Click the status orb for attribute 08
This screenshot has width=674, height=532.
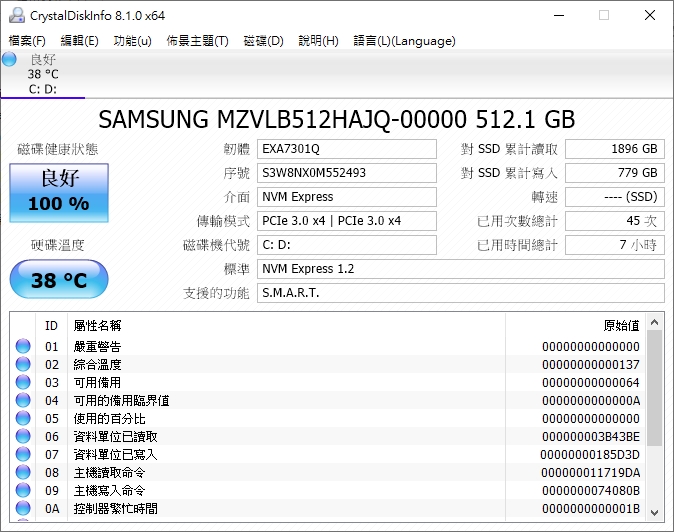pos(23,472)
